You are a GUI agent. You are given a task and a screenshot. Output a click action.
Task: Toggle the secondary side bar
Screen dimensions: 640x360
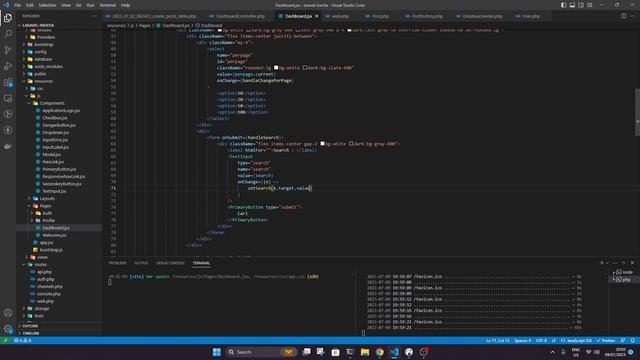click(581, 5)
